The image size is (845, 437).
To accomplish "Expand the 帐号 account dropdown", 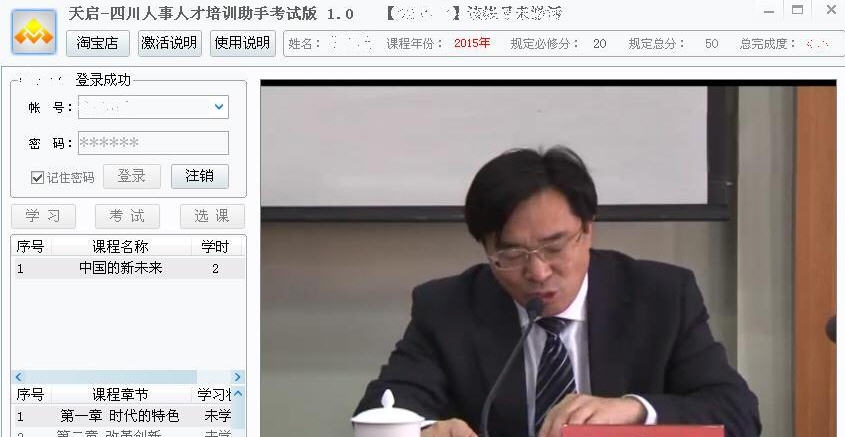I will click(x=219, y=107).
